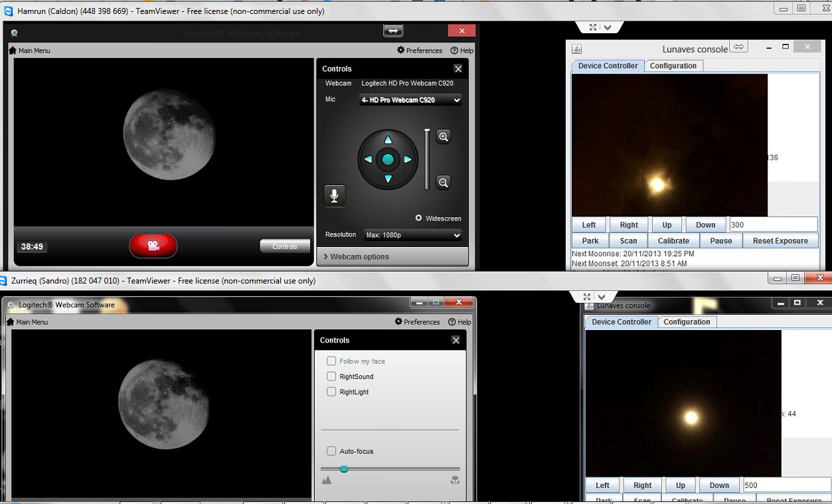832x504 pixels.
Task: Click the Calibrate button
Action: pos(673,241)
